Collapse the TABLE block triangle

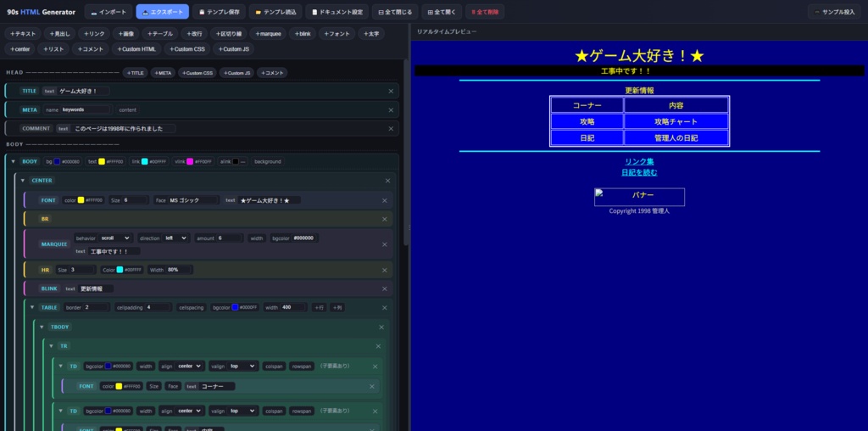point(32,307)
